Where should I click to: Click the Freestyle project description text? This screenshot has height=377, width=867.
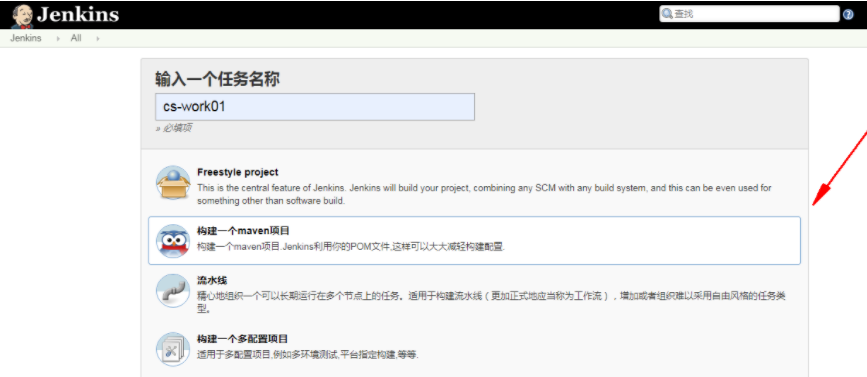tap(484, 195)
